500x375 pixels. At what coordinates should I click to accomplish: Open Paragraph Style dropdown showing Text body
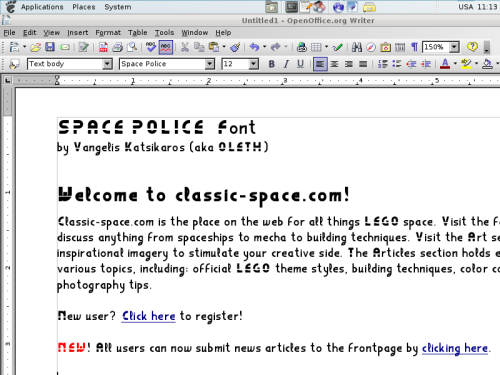(x=107, y=64)
